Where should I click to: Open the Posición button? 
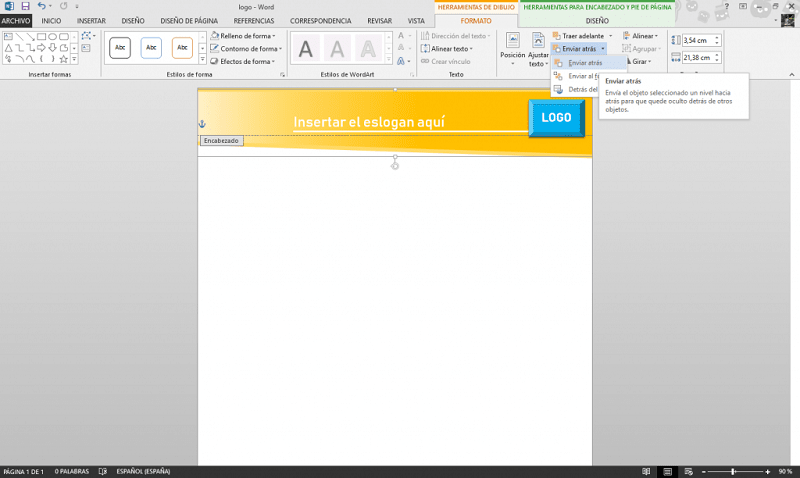[x=512, y=49]
